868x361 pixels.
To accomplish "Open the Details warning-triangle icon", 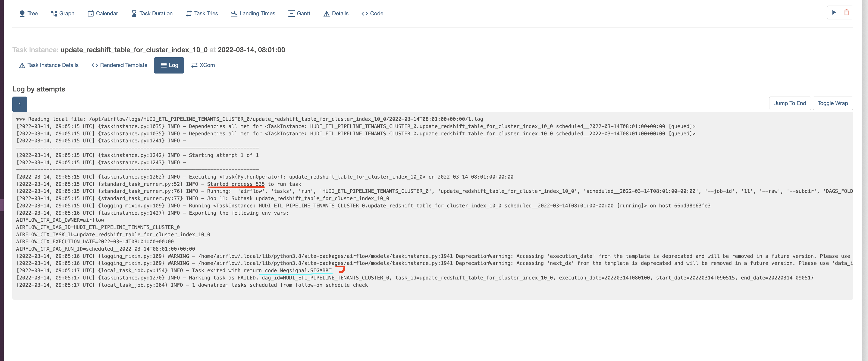I will [x=326, y=13].
